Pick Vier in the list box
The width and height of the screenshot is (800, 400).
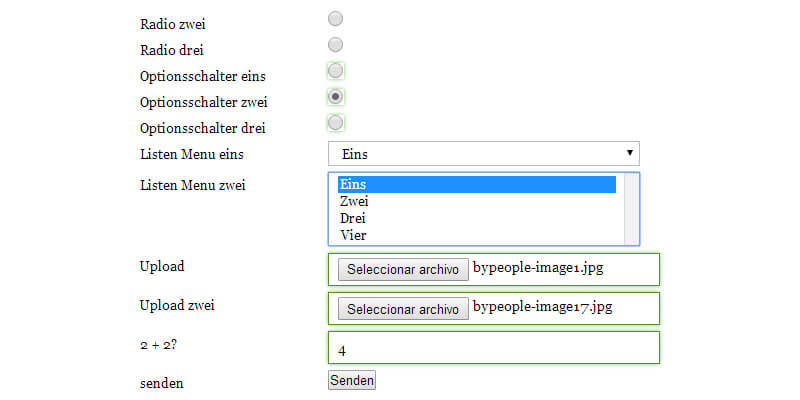[x=477, y=235]
